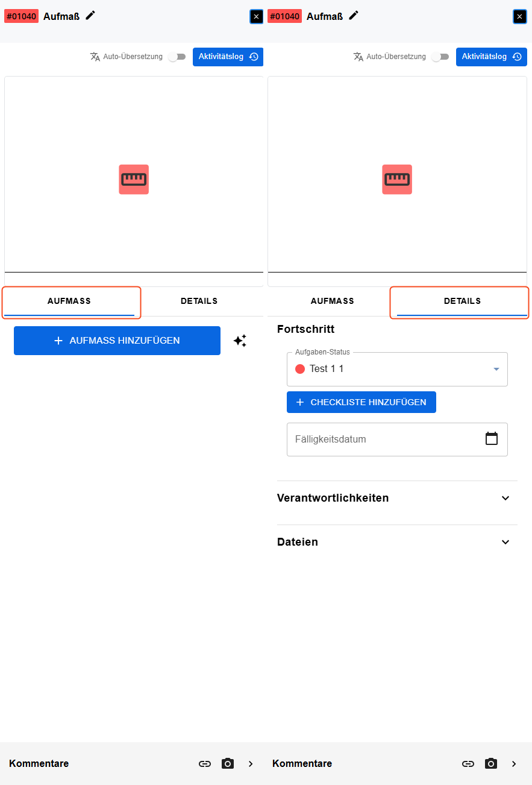Expand right Kommentare panel with chevron arrow
This screenshot has width=532, height=785.
(x=514, y=764)
